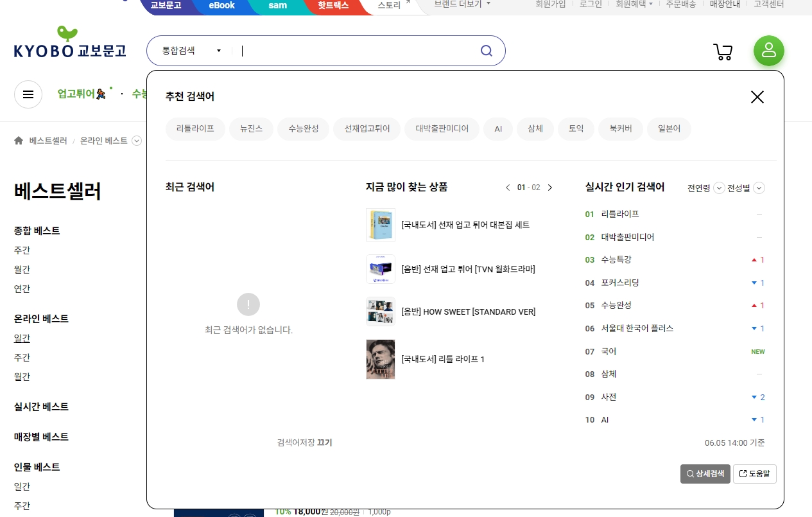Open the 도움말 help button
812x517 pixels.
(754, 473)
